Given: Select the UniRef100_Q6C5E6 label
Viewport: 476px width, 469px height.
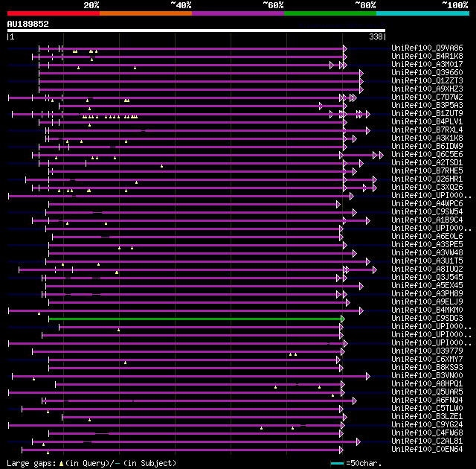Looking at the screenshot, I should pos(427,155).
